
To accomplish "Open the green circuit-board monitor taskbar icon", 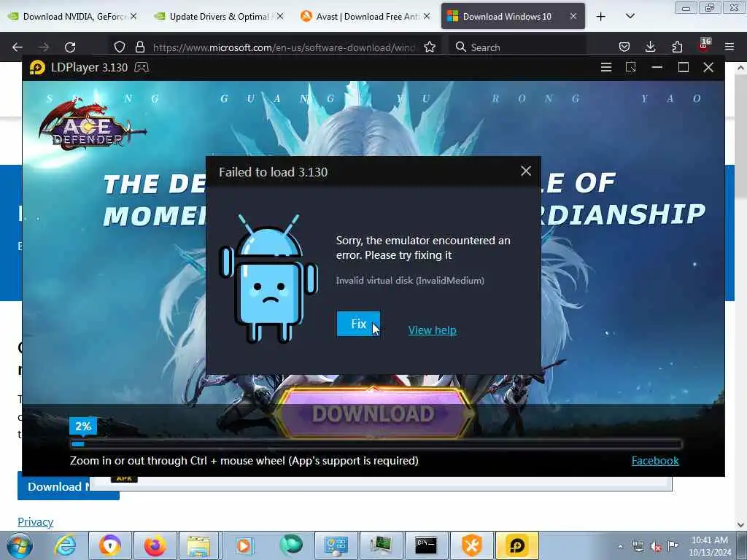I will pyautogui.click(x=381, y=545).
